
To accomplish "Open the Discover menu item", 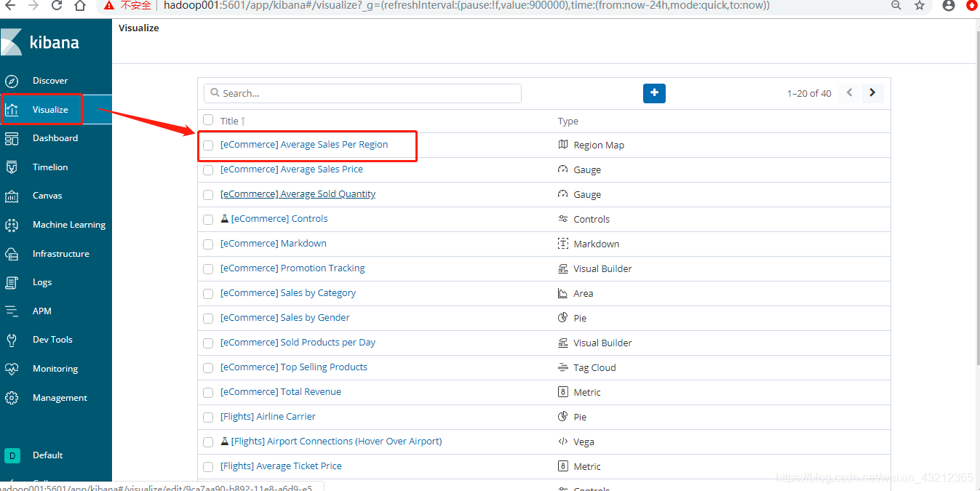I will pos(50,81).
